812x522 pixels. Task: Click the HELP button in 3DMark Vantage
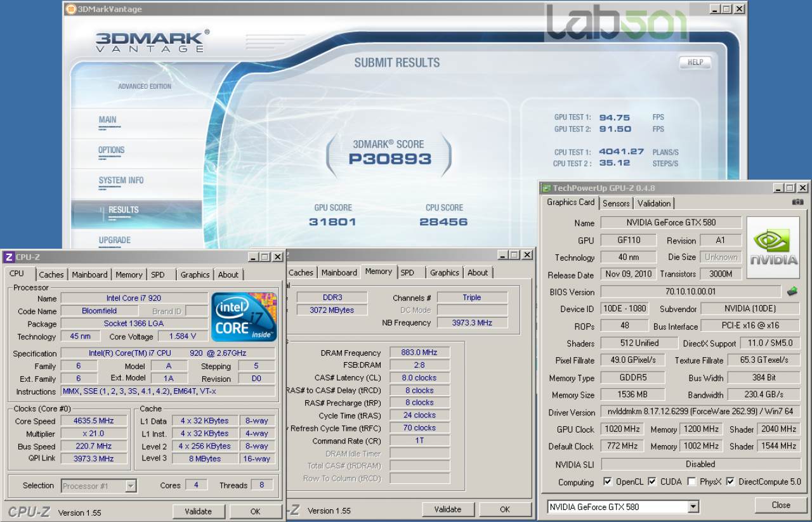(695, 62)
